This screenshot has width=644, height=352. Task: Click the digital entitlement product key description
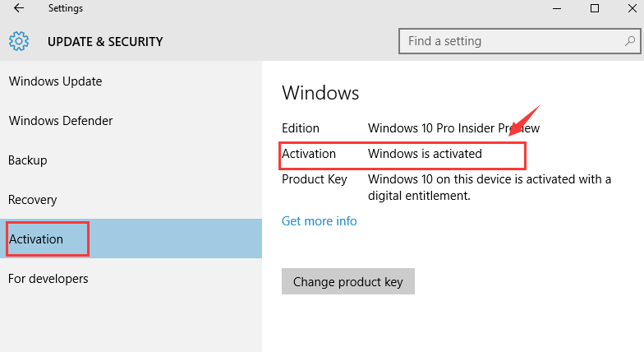[x=489, y=188]
